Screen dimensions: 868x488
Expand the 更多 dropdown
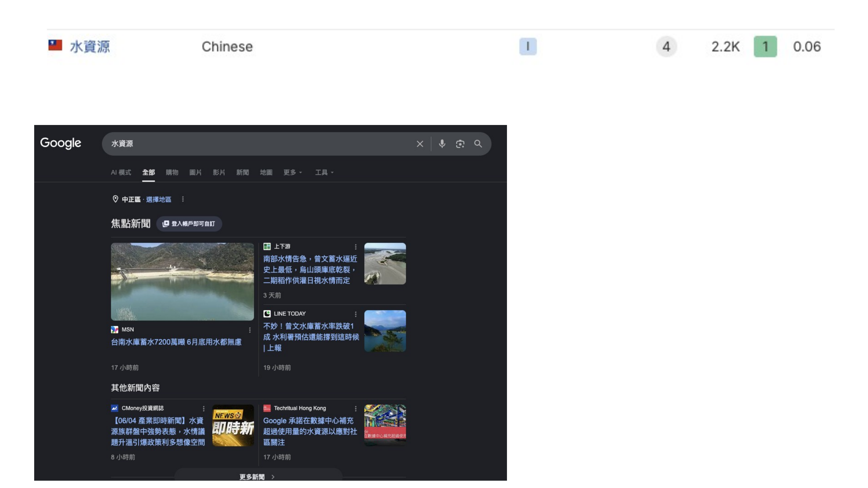tap(293, 172)
